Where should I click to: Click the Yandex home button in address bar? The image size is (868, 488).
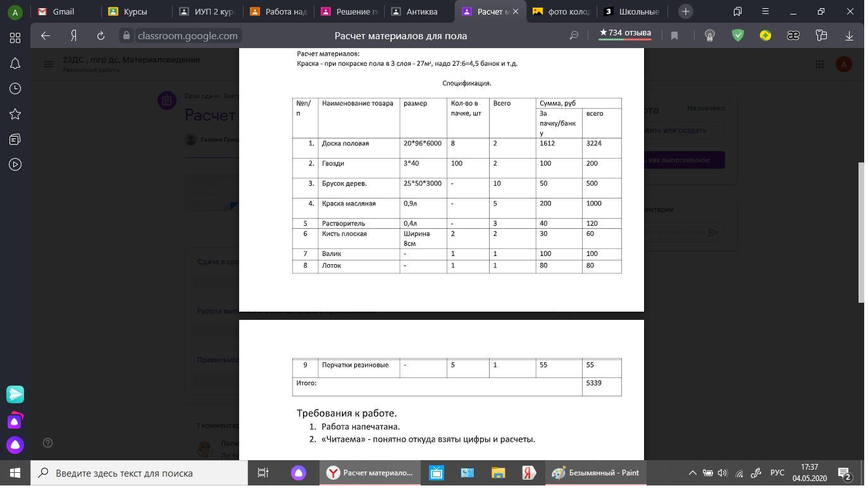click(73, 36)
